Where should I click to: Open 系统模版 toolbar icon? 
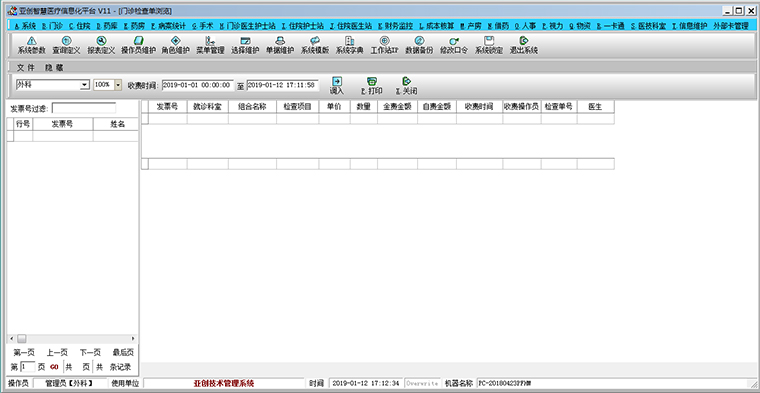(315, 46)
